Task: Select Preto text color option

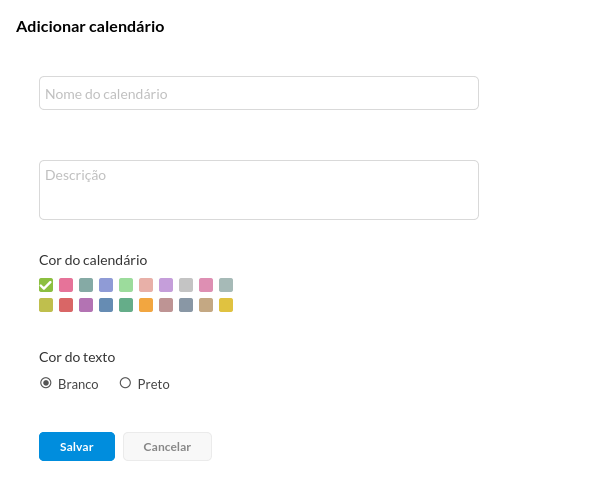Action: click(125, 383)
